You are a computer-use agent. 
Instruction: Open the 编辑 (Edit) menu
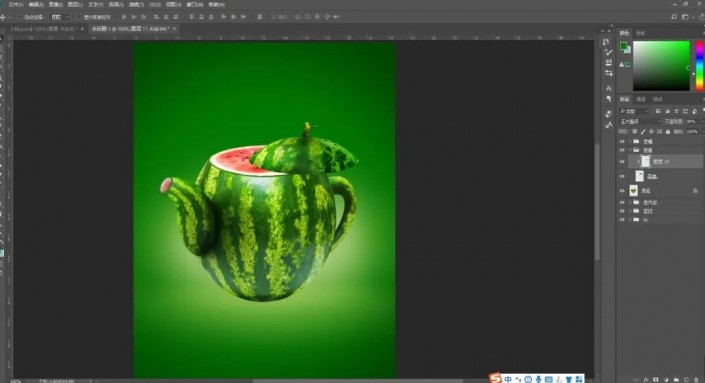point(36,4)
